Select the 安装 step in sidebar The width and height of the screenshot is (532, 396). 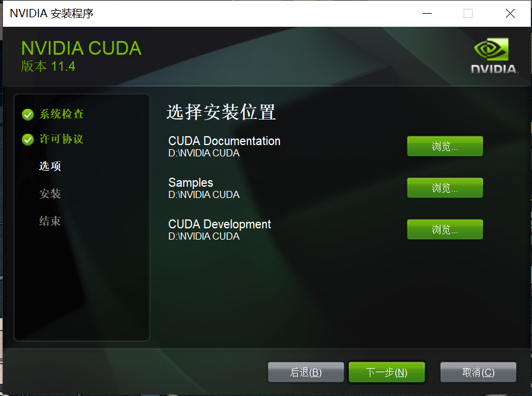(x=50, y=194)
